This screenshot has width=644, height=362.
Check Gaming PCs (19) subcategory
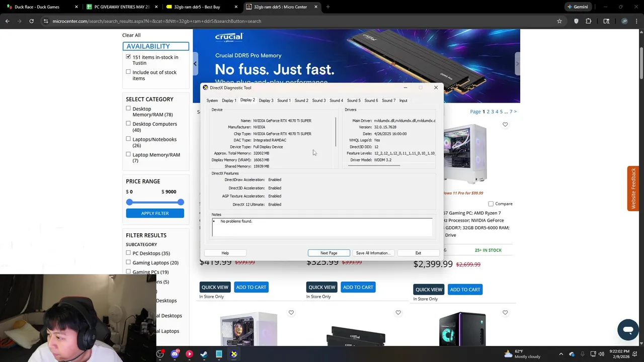tap(128, 271)
